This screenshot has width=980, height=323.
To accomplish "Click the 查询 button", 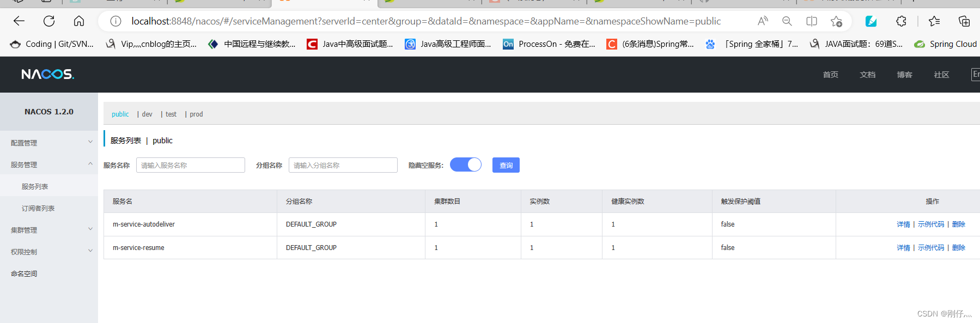I will pos(506,165).
